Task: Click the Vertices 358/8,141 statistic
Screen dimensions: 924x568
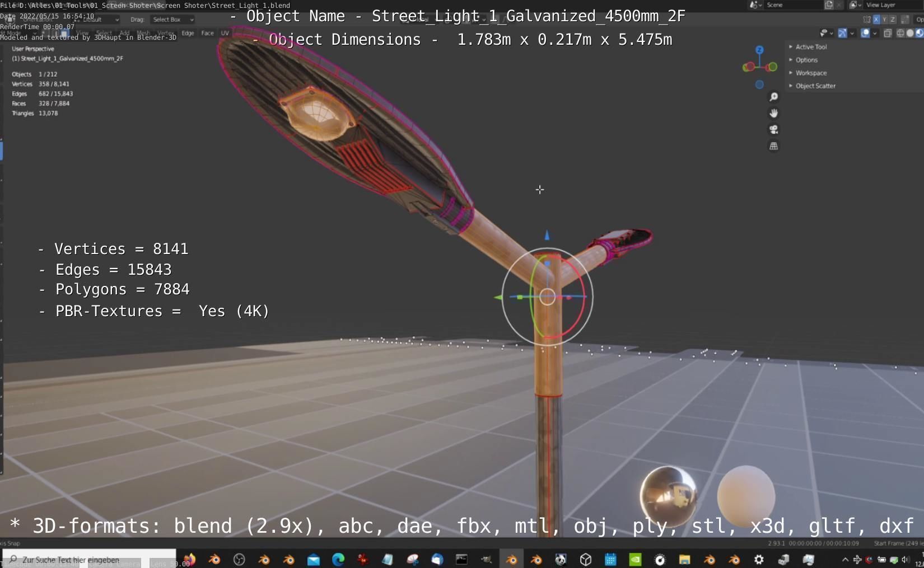Action: 40,84
